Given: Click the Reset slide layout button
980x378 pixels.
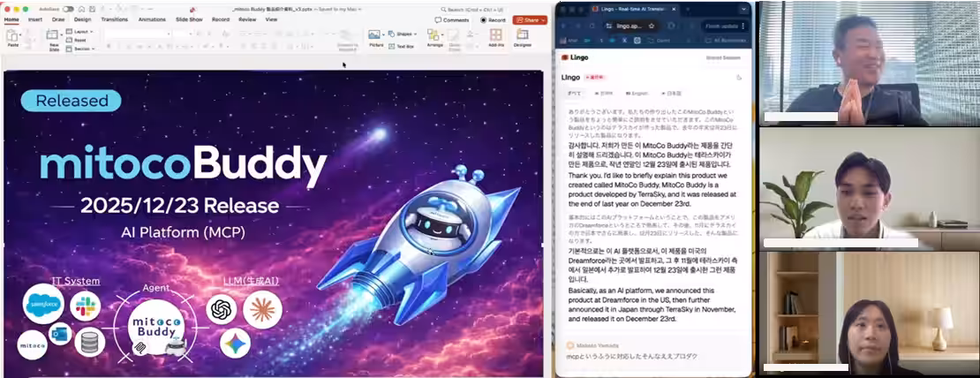Looking at the screenshot, I should click(76, 40).
